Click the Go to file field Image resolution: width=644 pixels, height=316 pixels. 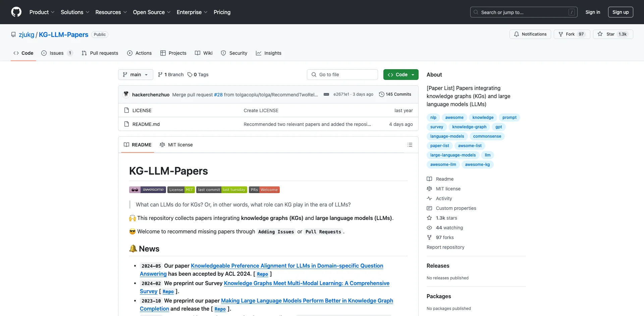[342, 75]
